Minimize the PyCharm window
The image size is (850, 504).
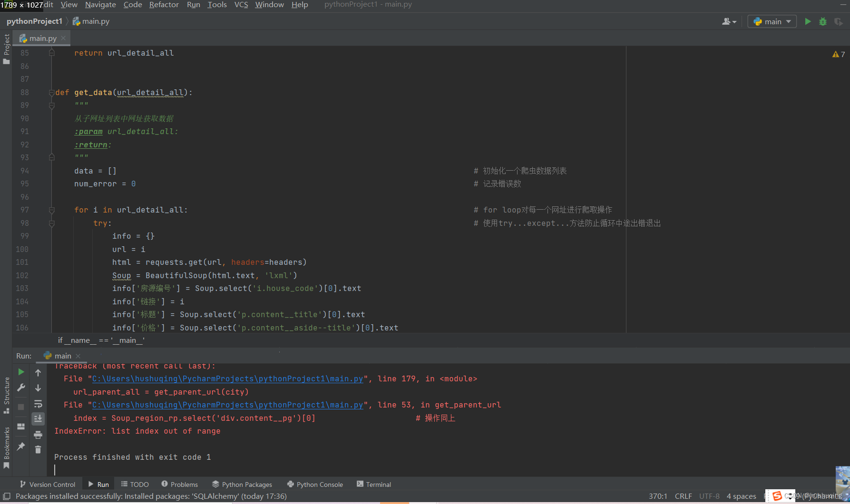[843, 5]
